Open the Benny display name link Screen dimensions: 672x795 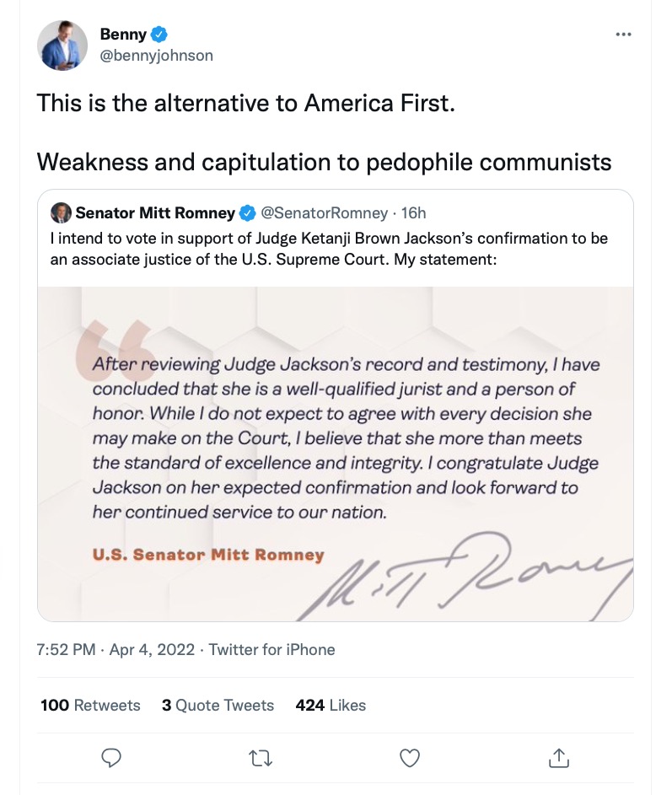pyautogui.click(x=122, y=35)
